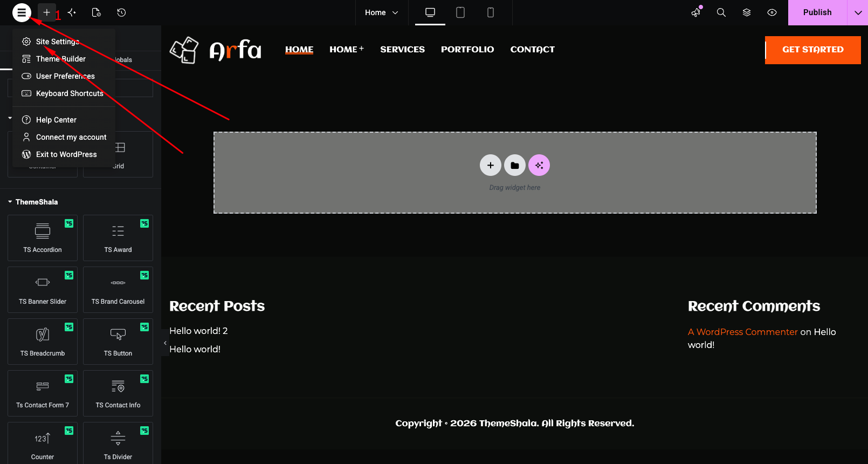Viewport: 868px width, 464px height.
Task: Open the Elementor hamburger menu
Action: [22, 12]
